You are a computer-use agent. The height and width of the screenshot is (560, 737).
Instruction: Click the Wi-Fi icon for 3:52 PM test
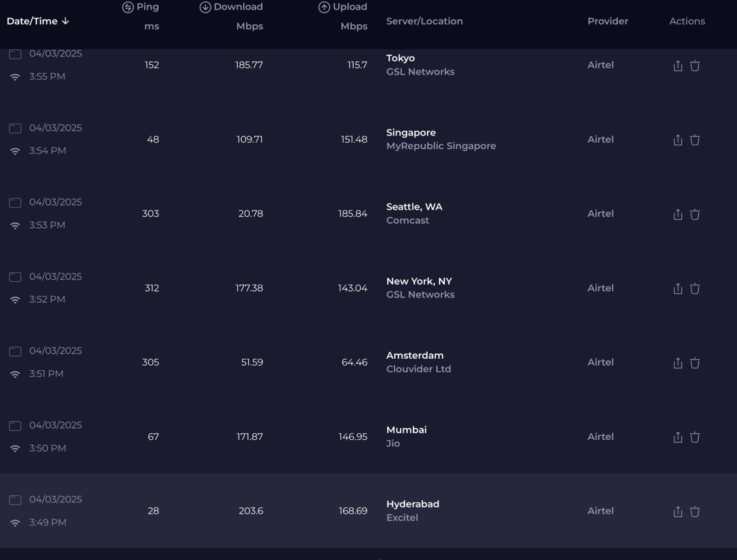point(15,300)
